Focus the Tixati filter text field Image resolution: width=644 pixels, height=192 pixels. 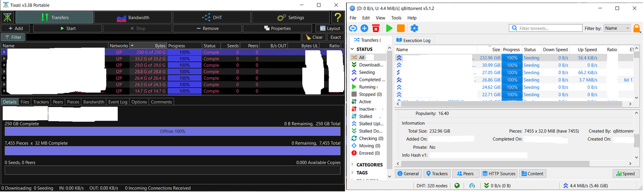pyautogui.click(x=164, y=37)
